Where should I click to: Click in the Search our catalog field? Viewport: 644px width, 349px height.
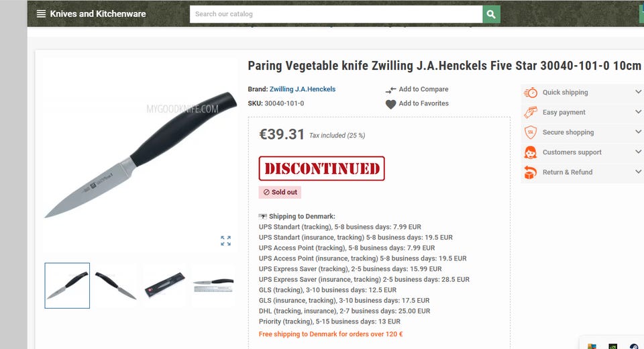click(336, 14)
